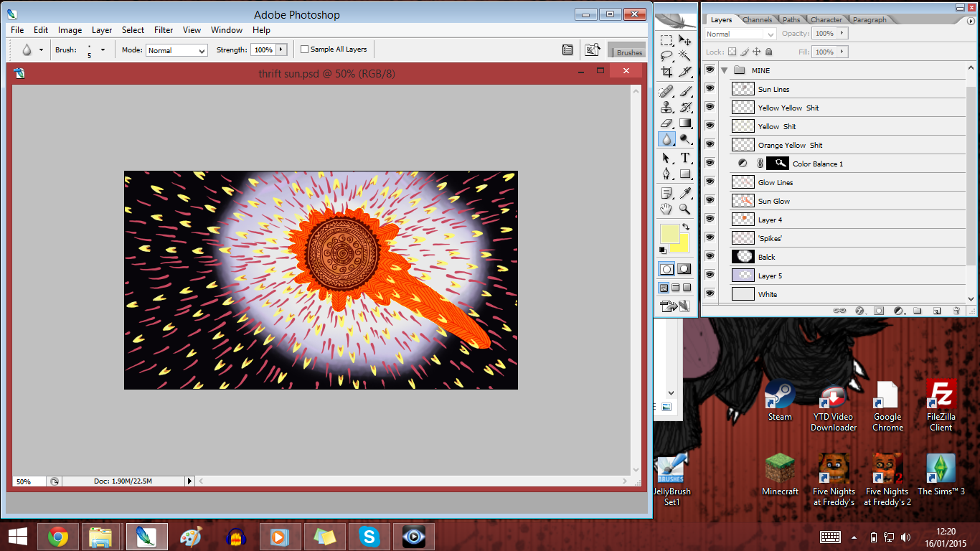This screenshot has width=980, height=551.
Task: Open the Filter menu
Action: click(x=164, y=30)
